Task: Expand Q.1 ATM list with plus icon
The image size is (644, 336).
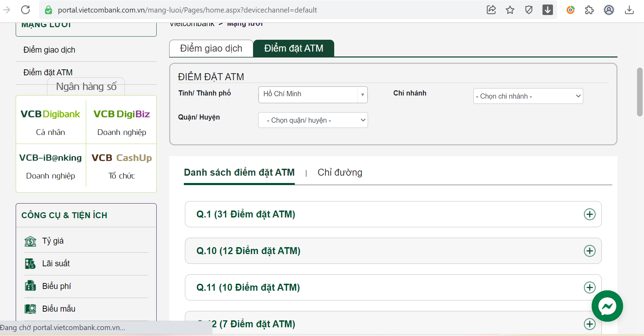Action: 590,214
